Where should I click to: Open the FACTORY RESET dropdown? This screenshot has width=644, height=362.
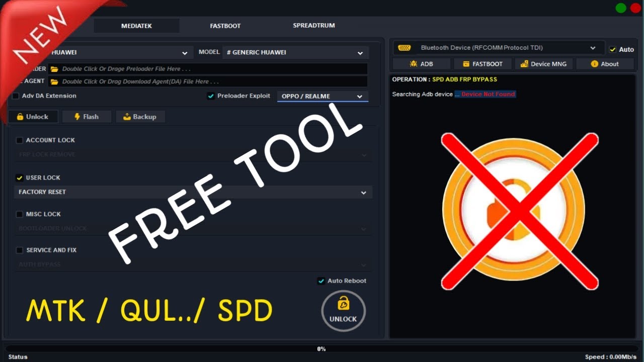tap(193, 192)
